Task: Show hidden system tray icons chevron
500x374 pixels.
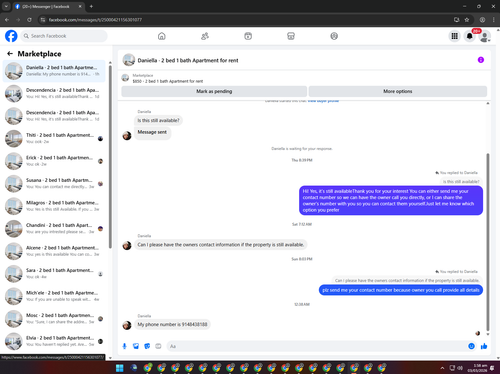Action: tap(442, 368)
